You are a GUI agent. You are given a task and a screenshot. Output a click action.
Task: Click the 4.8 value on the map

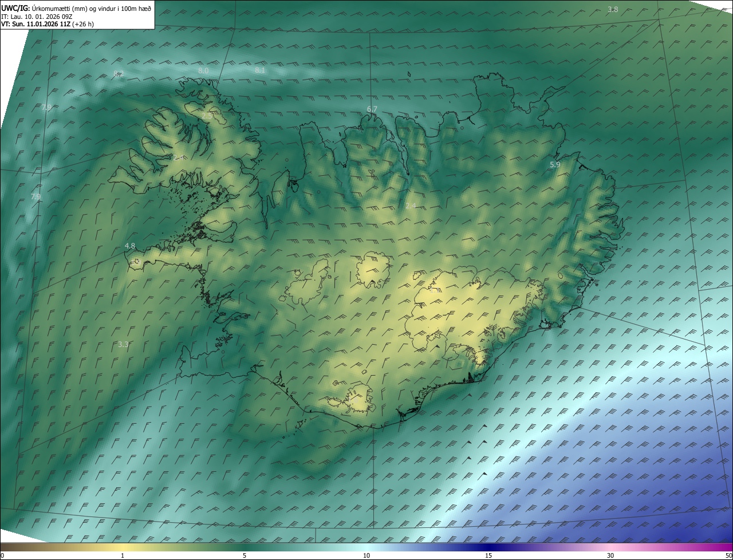[130, 246]
